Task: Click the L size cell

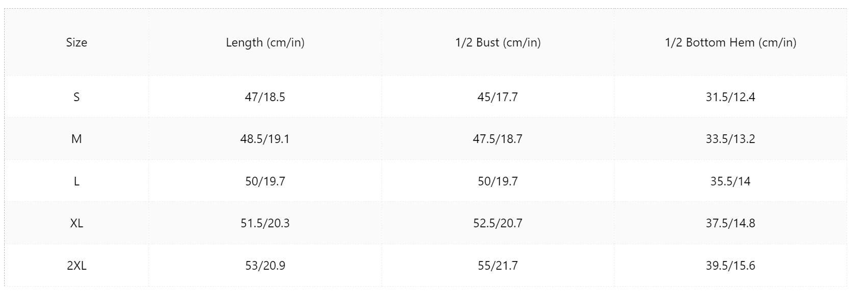Action: [76, 181]
